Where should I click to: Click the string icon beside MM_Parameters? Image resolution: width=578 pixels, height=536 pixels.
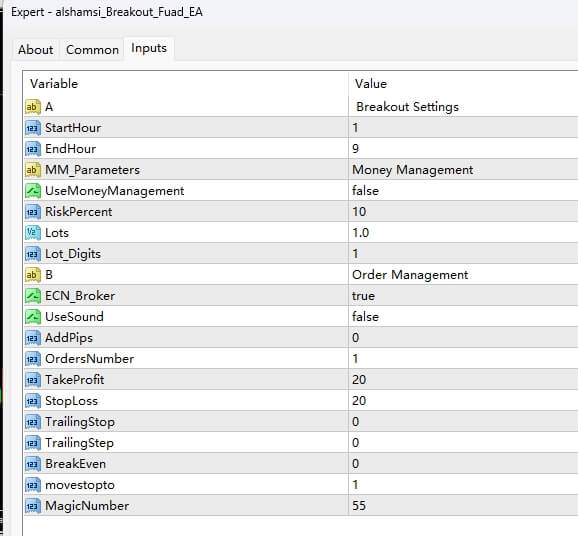point(32,170)
